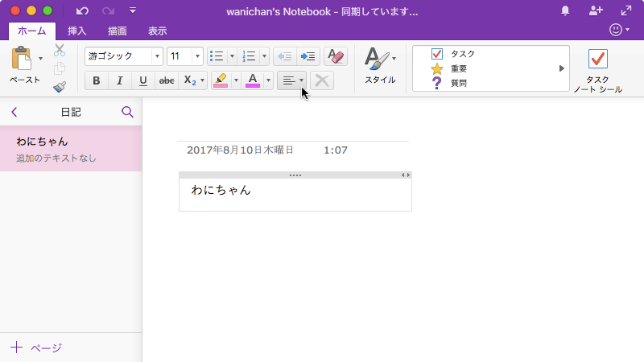
Task: Click the note container width arrows
Action: coord(406,175)
